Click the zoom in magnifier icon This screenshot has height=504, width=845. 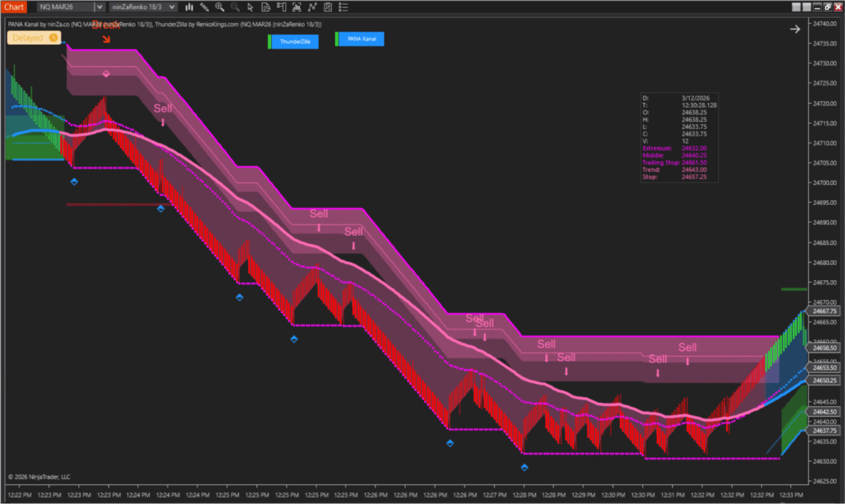click(219, 7)
